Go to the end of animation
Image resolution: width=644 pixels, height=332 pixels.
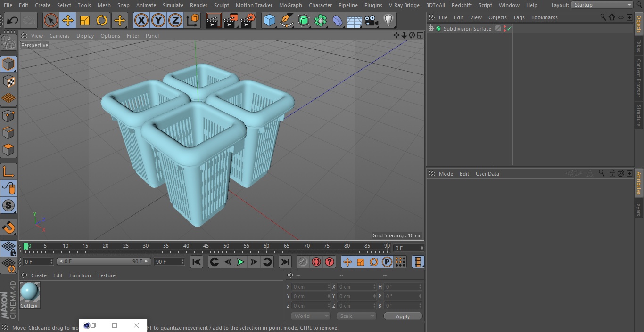(x=285, y=262)
